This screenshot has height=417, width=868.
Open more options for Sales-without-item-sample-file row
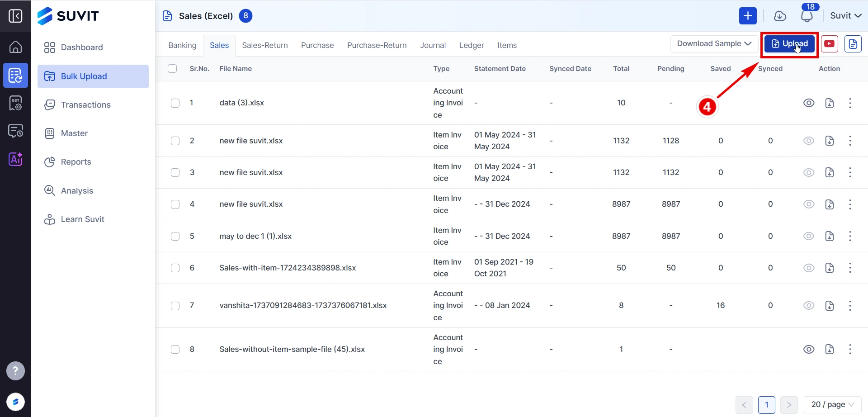pos(850,349)
